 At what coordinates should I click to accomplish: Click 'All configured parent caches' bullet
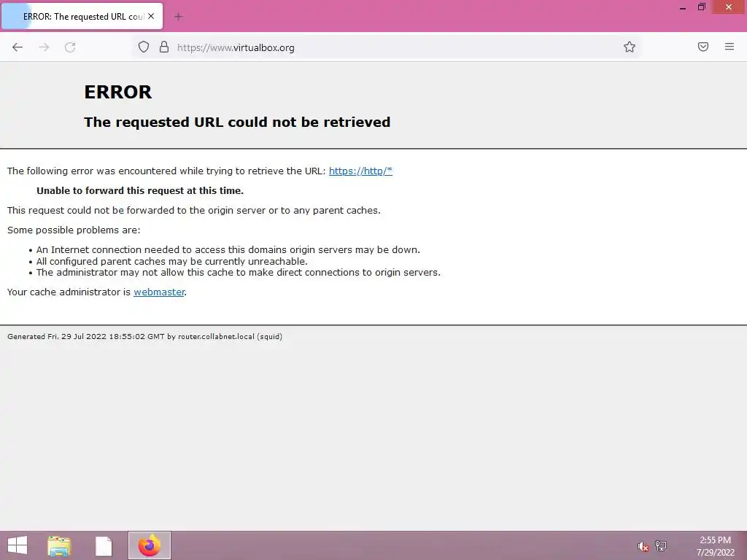pos(172,262)
